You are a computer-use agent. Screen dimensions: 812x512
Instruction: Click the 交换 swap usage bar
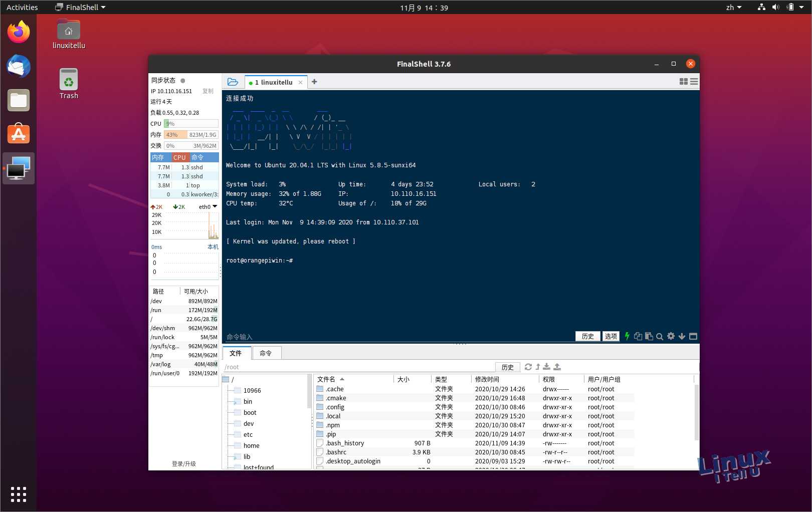tap(191, 146)
